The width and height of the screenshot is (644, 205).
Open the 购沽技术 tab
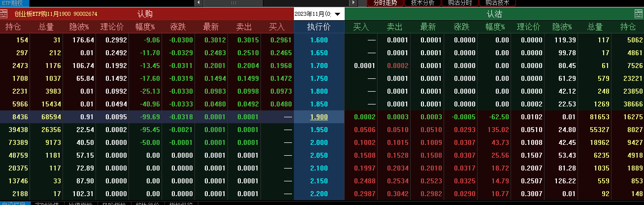pyautogui.click(x=497, y=3)
